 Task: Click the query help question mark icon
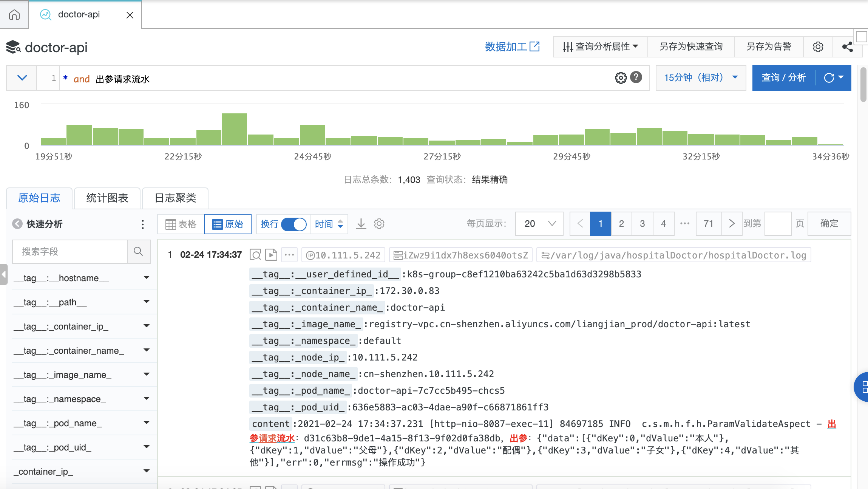tap(636, 77)
